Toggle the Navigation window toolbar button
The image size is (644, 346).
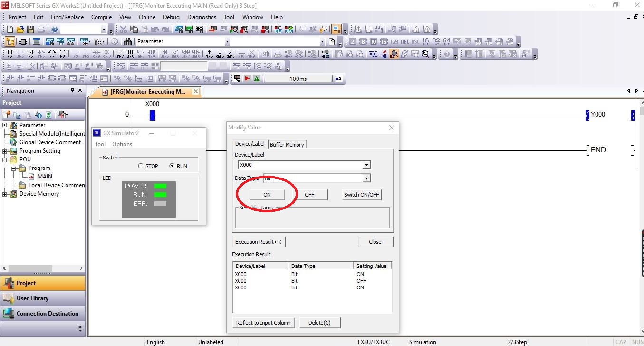click(x=10, y=41)
